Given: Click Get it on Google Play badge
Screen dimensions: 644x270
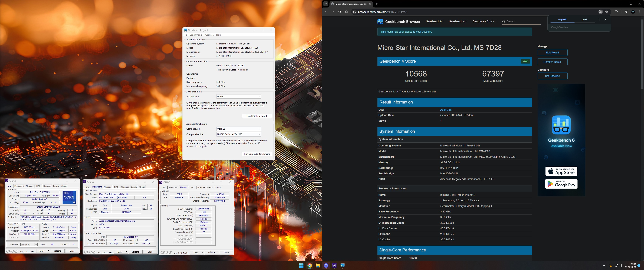Looking at the screenshot, I should tap(561, 184).
